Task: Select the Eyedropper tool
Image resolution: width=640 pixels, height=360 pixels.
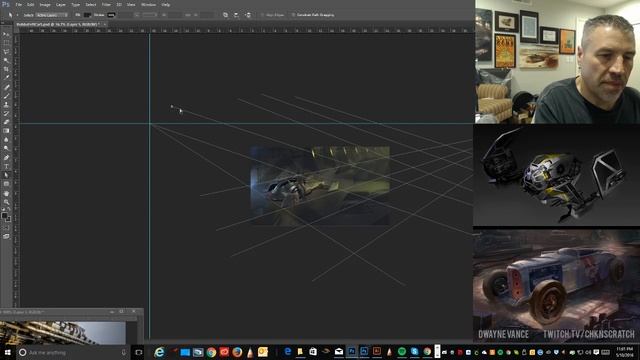Action: pos(6,78)
